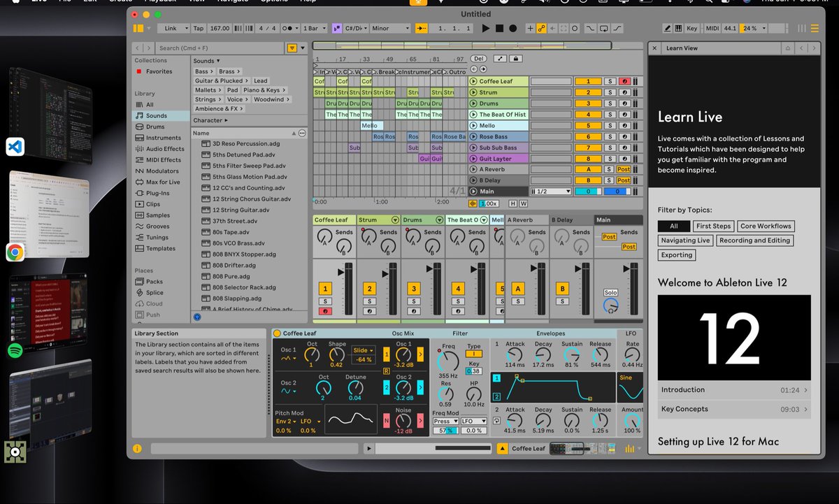Solo the Strum track in arrangement
Screen dimensions: 839x504
click(610, 92)
